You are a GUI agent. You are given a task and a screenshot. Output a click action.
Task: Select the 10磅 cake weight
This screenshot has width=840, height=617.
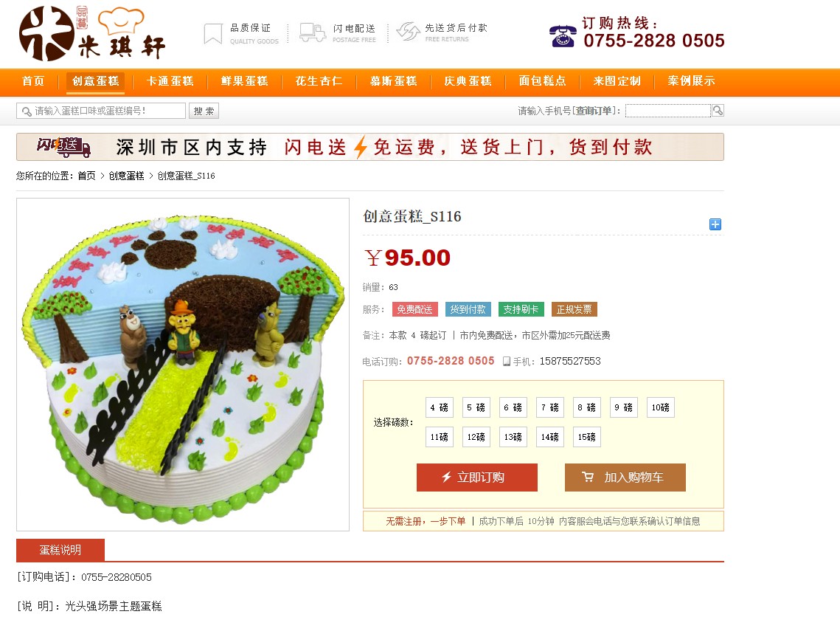click(661, 407)
